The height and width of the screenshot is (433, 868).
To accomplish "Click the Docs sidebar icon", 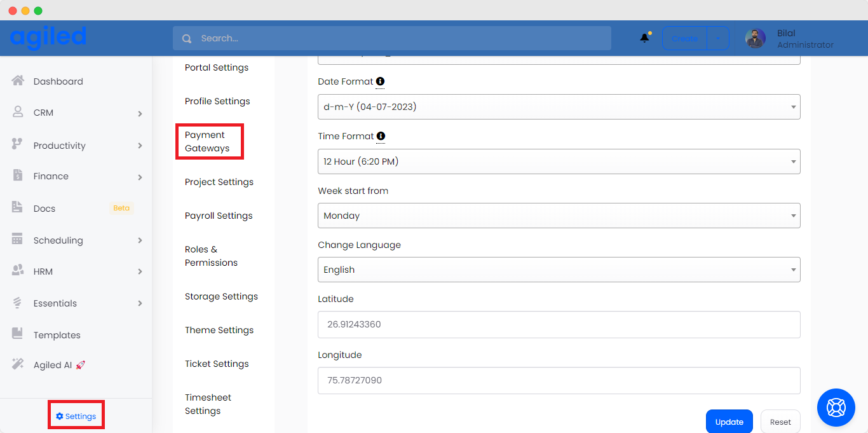I will click(x=18, y=208).
